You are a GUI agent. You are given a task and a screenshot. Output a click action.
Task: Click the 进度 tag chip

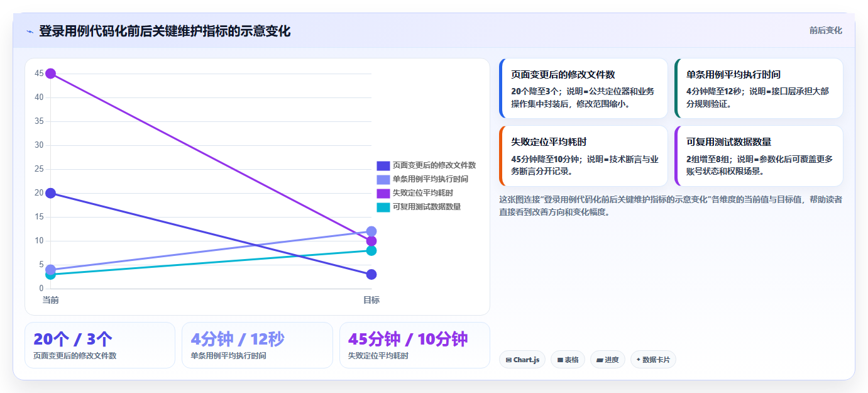click(x=608, y=360)
